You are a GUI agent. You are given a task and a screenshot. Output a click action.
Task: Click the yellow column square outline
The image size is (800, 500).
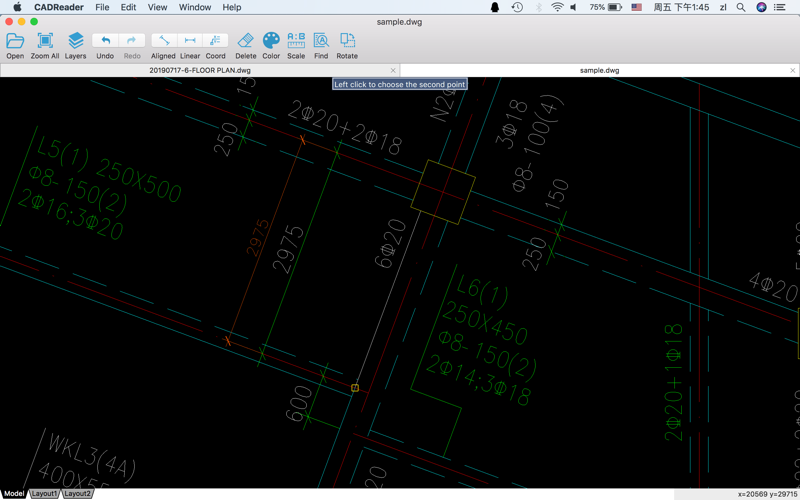(x=443, y=192)
